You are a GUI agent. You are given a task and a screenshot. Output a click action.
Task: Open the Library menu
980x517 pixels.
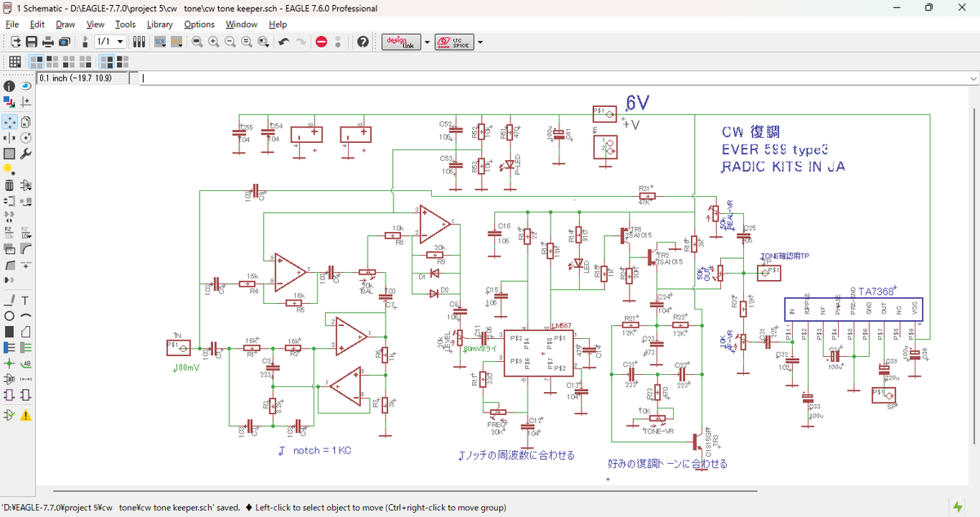159,25
